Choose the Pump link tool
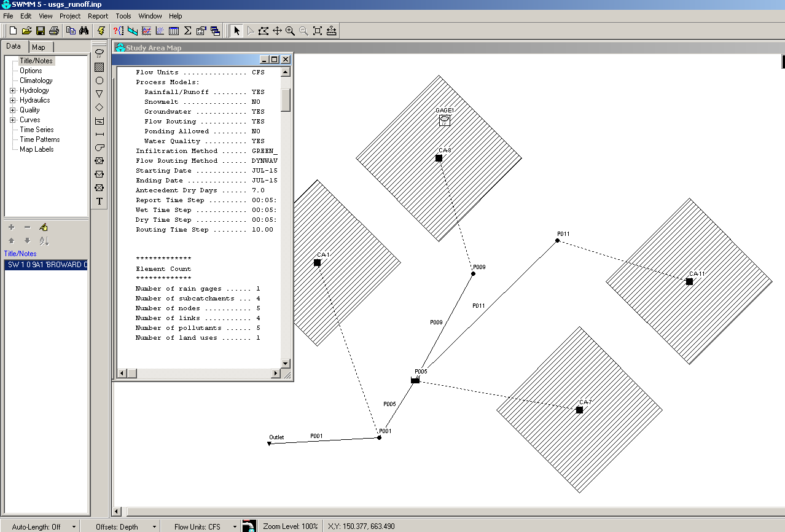785x532 pixels. 100,147
